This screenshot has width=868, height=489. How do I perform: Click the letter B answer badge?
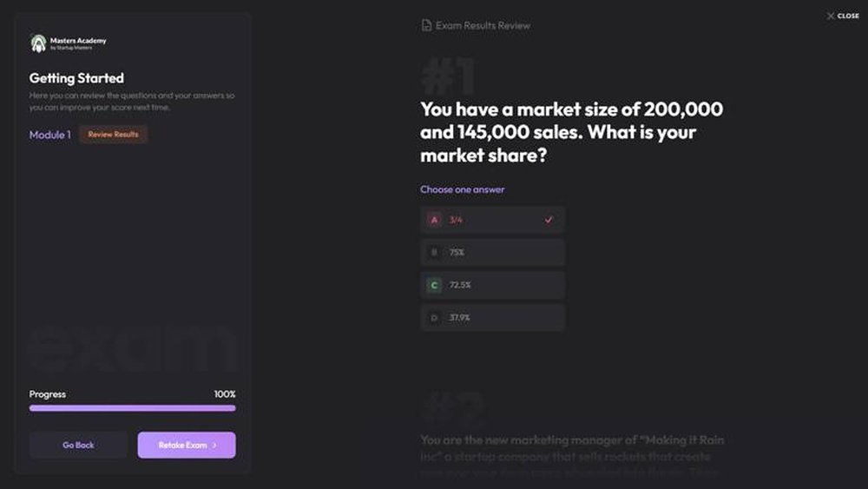pyautogui.click(x=434, y=253)
